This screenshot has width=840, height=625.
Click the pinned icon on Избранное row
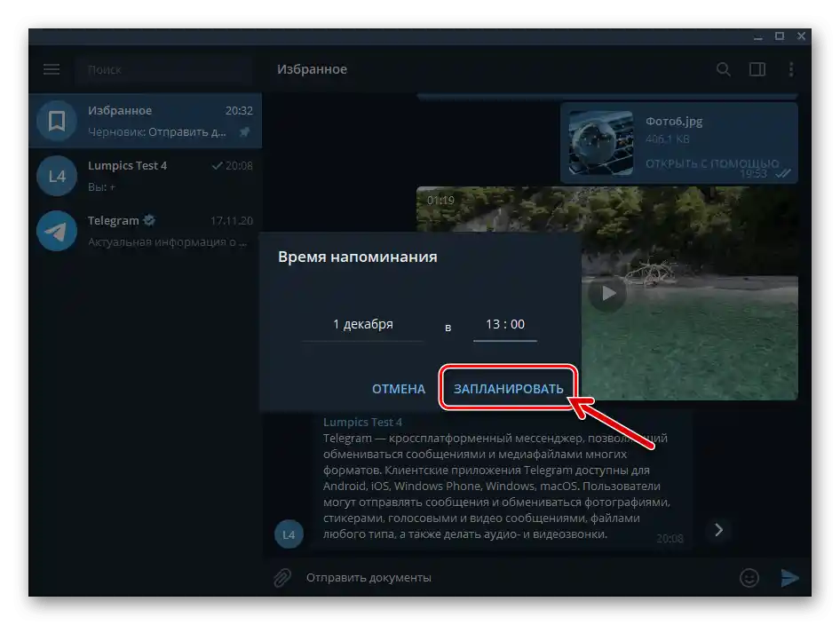pos(245,131)
